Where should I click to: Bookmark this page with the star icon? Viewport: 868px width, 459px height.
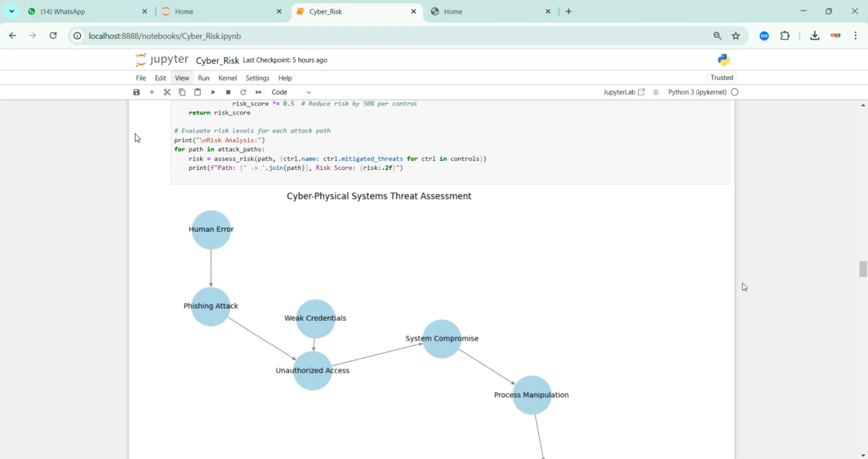[736, 36]
